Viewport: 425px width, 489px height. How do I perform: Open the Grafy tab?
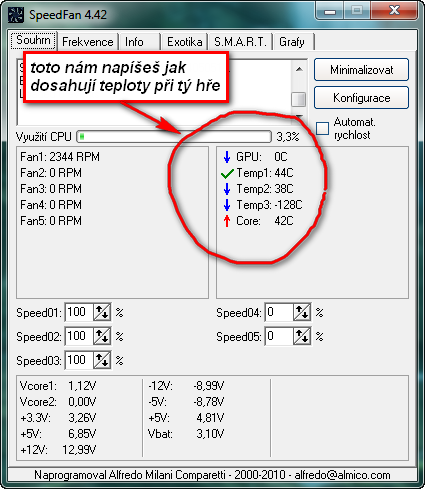pos(292,42)
